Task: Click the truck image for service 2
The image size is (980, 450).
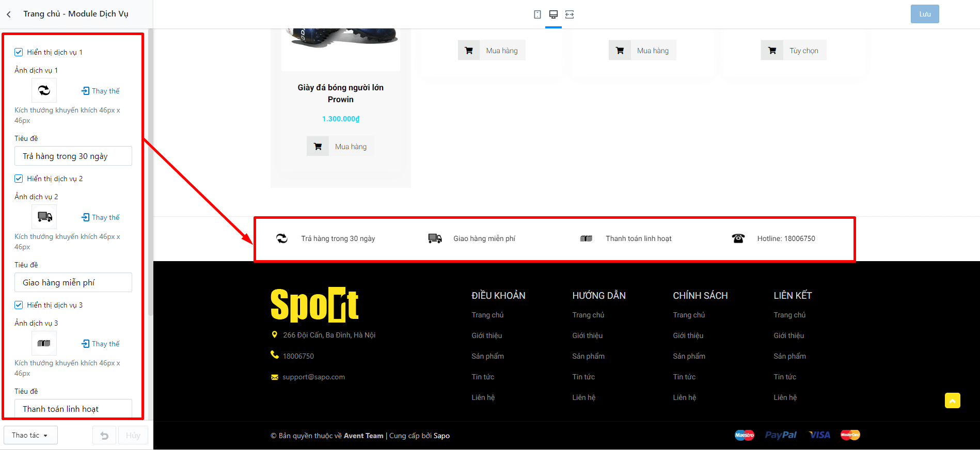Action: pyautogui.click(x=44, y=217)
